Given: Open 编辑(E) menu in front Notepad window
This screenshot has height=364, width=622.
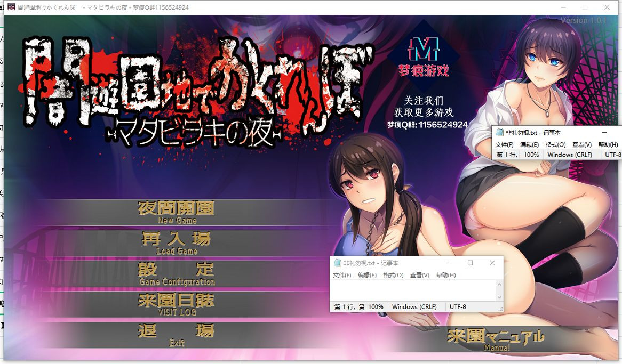Looking at the screenshot, I should [367, 275].
